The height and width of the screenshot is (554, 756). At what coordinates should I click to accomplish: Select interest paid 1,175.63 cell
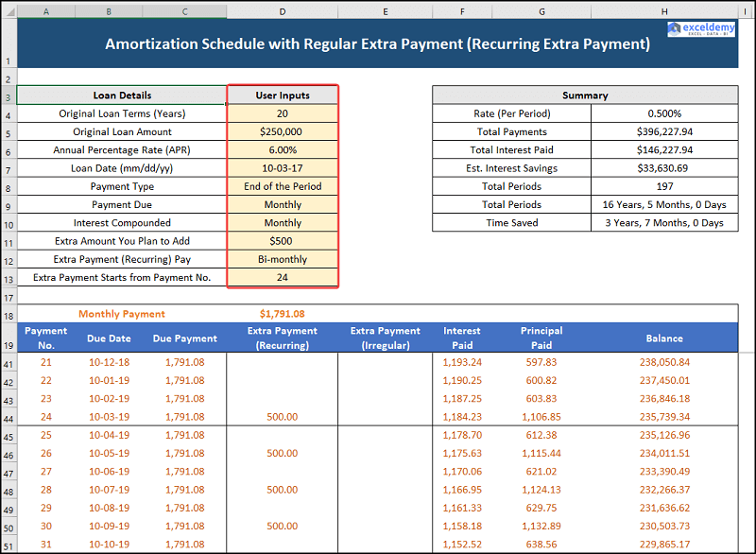click(462, 453)
